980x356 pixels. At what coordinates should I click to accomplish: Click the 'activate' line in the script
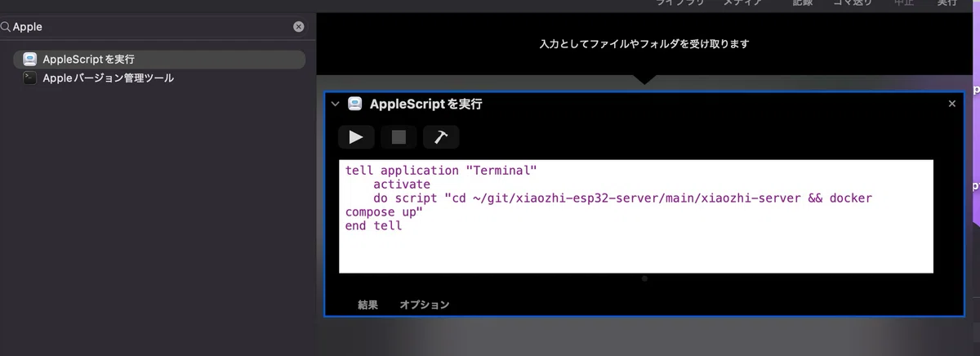[402, 185]
